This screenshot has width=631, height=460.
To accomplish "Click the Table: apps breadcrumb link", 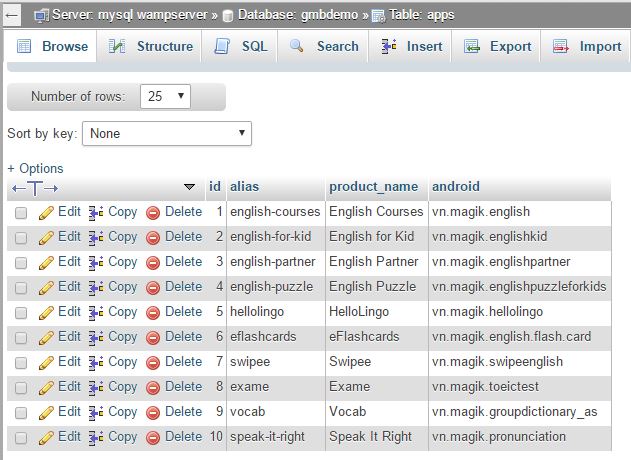I will (x=421, y=15).
